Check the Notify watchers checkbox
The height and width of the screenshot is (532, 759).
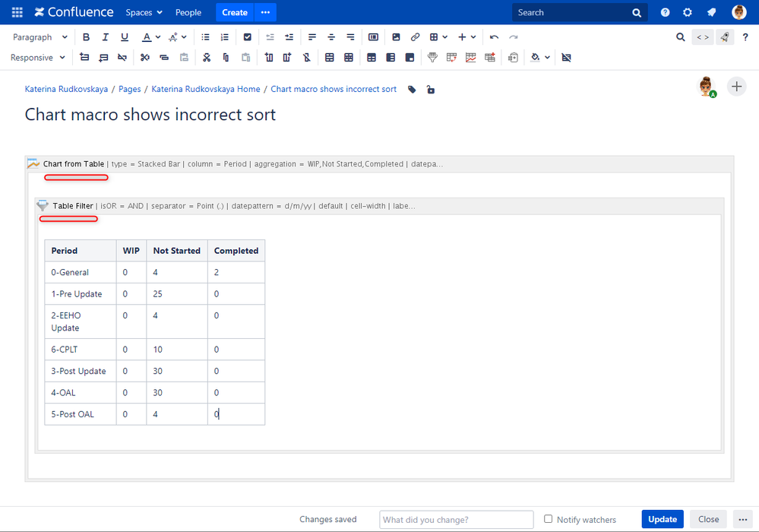click(x=548, y=519)
